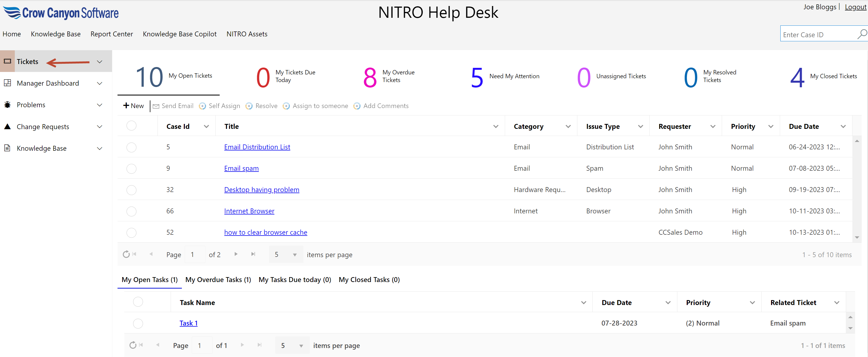Viewport: 868px width, 357px height.
Task: Open Report Center from top navigation
Action: 112,34
